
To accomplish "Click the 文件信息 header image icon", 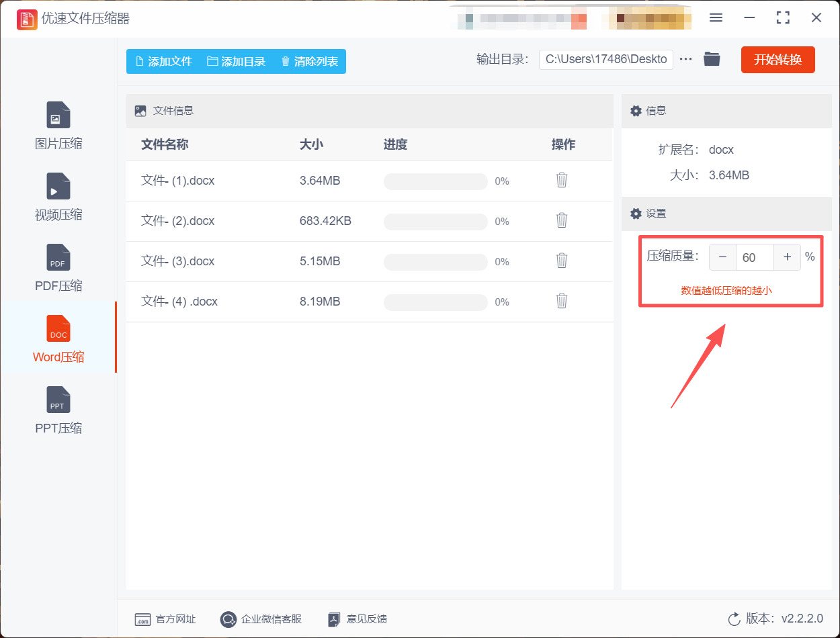I will tap(140, 111).
